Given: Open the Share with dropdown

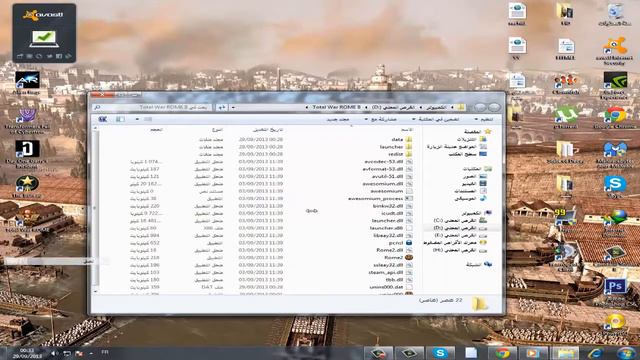Looking at the screenshot, I should pos(381,119).
